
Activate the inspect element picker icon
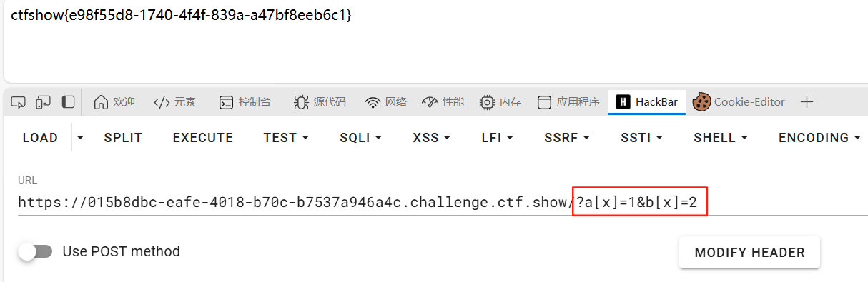[19, 101]
